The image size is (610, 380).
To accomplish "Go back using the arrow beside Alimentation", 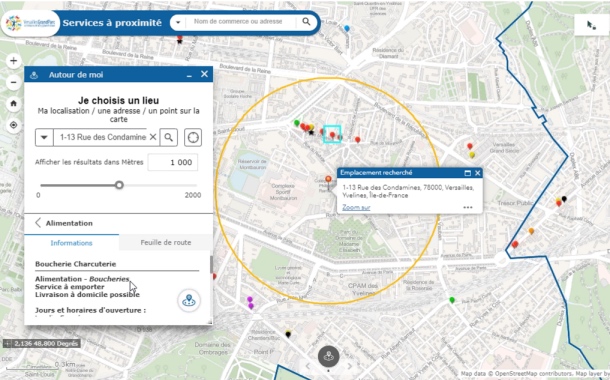I will tap(38, 223).
